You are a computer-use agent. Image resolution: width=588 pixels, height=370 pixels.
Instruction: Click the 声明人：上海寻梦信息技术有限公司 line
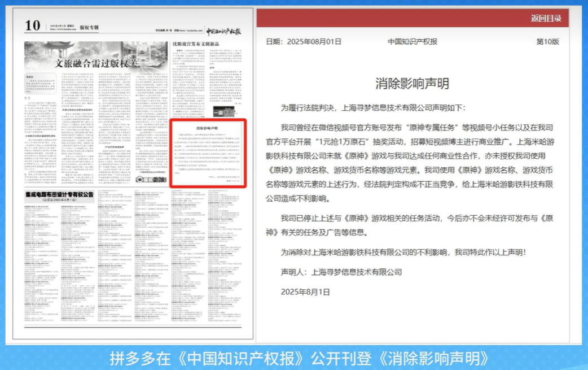(341, 272)
